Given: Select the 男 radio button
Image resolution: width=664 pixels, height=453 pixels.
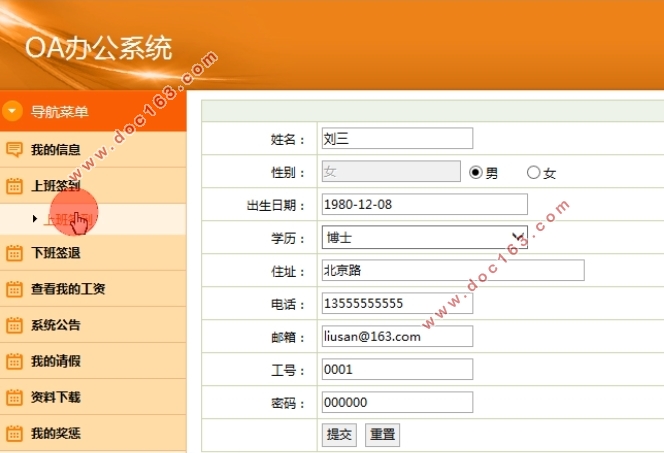Looking at the screenshot, I should click(476, 173).
